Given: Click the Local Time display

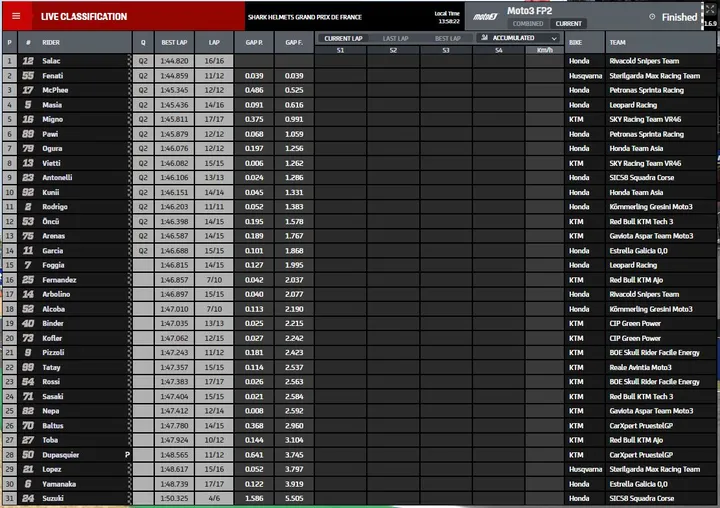Looking at the screenshot, I should [447, 17].
